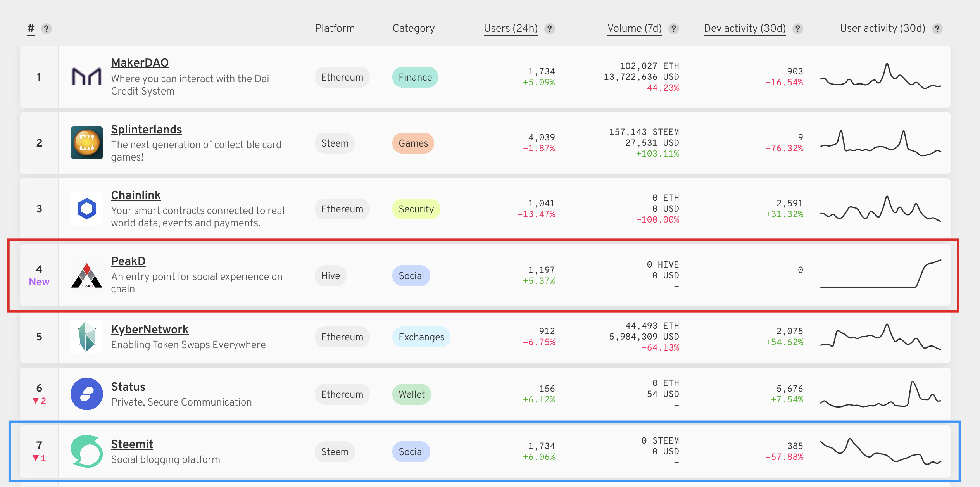Click the Steemit green logo

coord(87,451)
